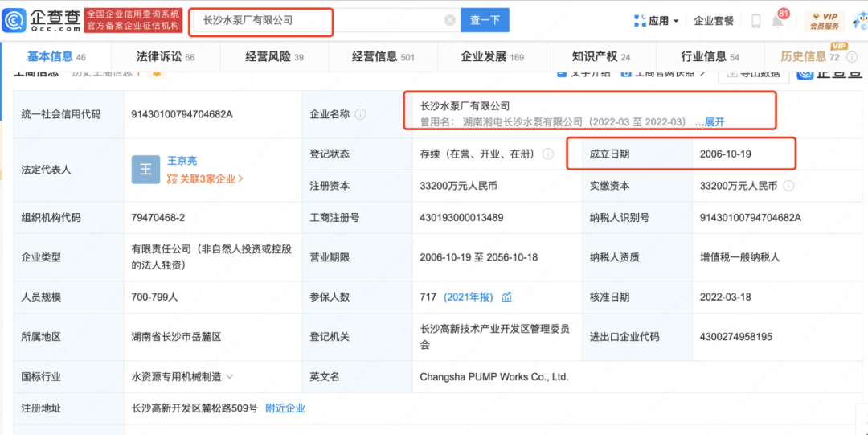Expand 国标行业 水资源专用机械制造 chevron

(230, 376)
